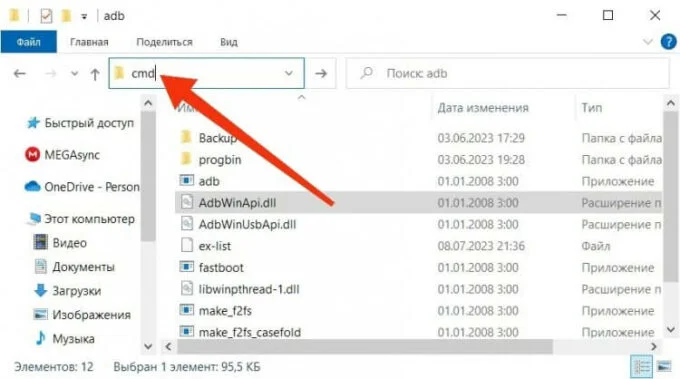Switch to the Вид ribbon tab
This screenshot has width=680, height=379.
[229, 42]
